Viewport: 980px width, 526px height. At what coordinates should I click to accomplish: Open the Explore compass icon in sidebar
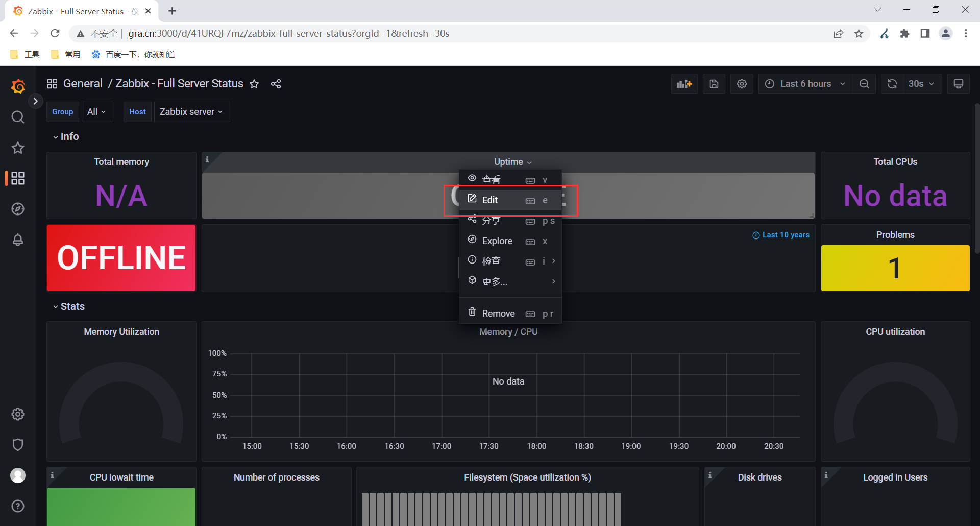18,209
